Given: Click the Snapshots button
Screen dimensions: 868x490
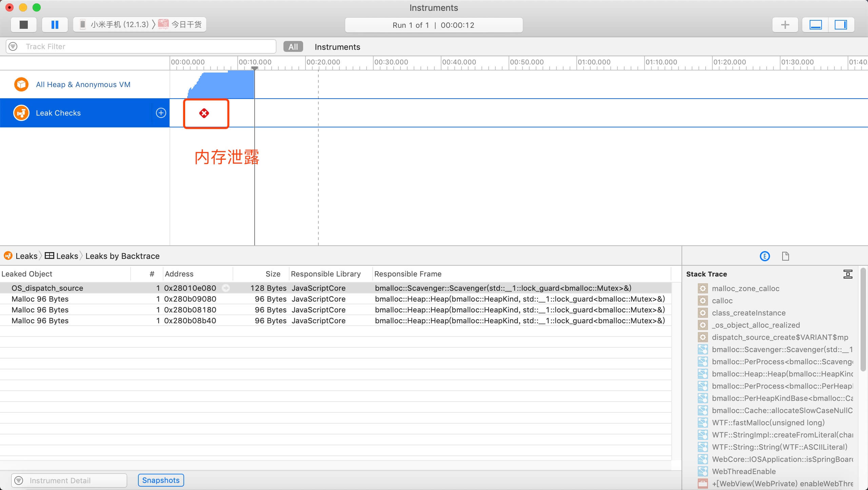Looking at the screenshot, I should tap(161, 480).
